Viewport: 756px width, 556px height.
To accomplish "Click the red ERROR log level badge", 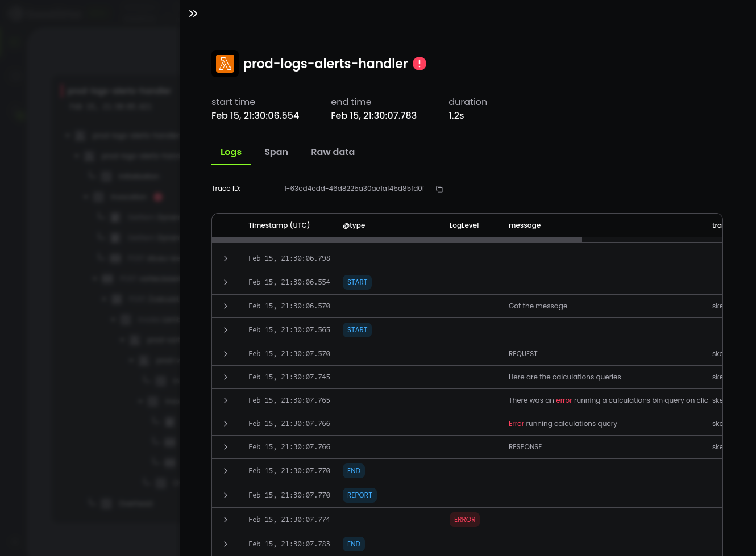I will tap(464, 520).
